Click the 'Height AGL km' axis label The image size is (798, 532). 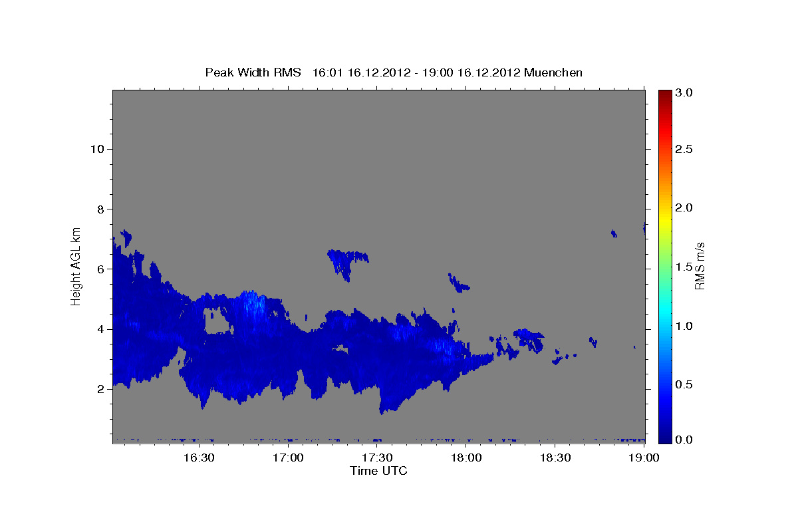point(76,266)
